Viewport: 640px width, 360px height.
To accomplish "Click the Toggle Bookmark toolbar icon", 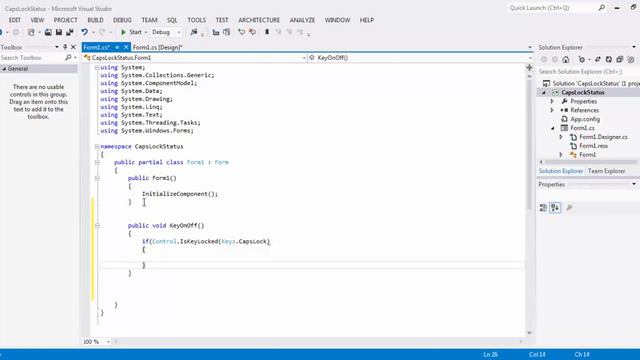I will pyautogui.click(x=267, y=32).
